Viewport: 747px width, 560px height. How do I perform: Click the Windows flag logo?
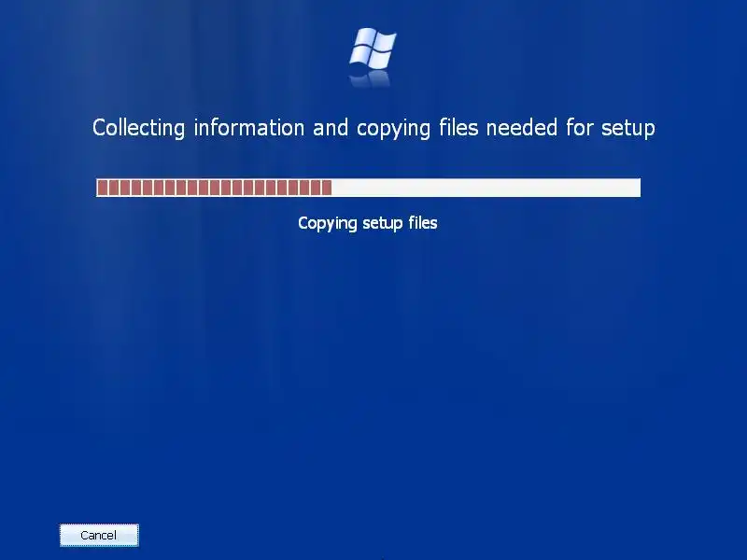point(373,48)
